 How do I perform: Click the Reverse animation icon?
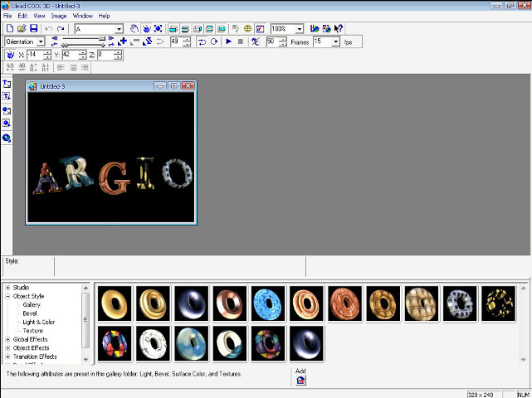coord(147,41)
